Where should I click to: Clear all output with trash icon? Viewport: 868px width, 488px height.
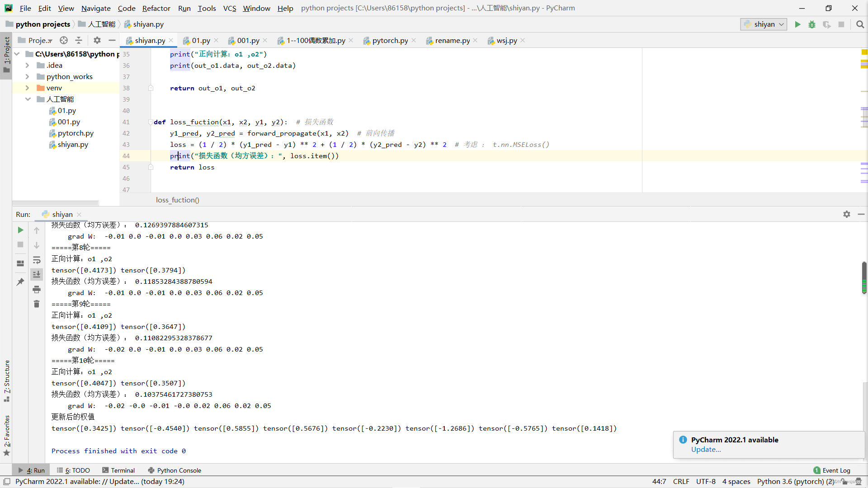pos(37,304)
